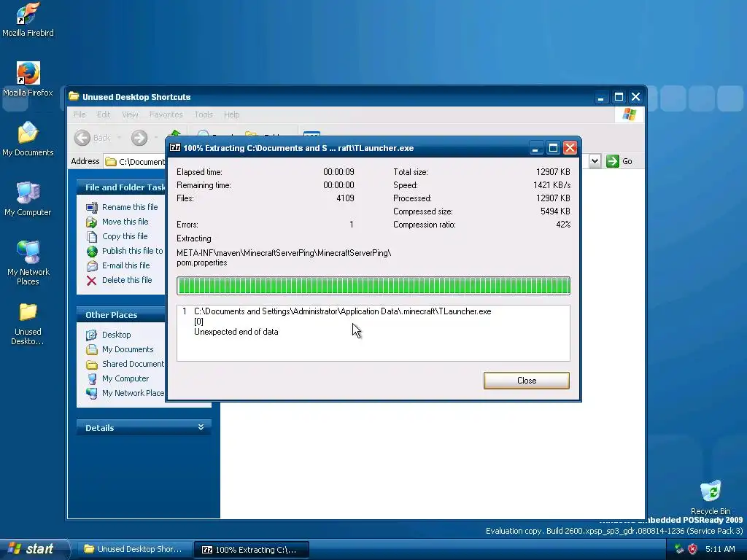Open the Help menu in Explorer window
Viewport: 747px width, 560px height.
[231, 114]
